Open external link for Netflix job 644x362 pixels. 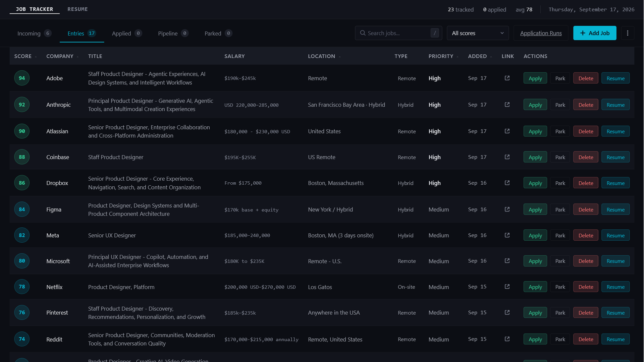[x=507, y=287]
